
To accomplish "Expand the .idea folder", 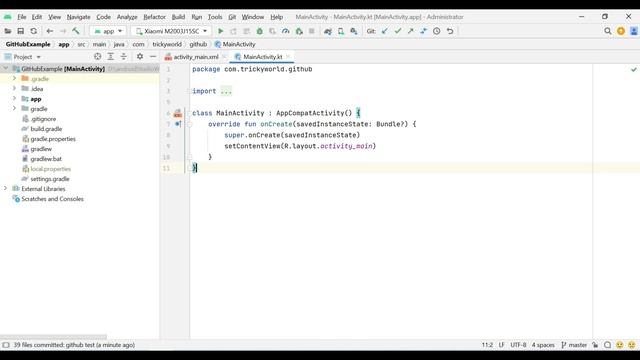I will tap(14, 89).
